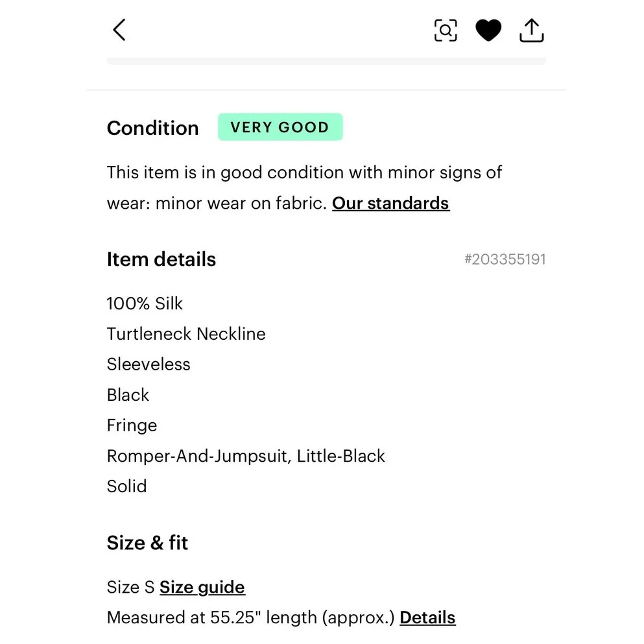Click the Black color detail
Screen dimensions: 644x644
pos(128,395)
